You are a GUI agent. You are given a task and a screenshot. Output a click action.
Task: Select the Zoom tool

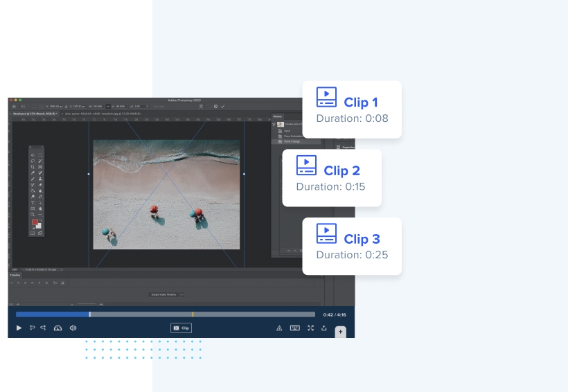33,215
